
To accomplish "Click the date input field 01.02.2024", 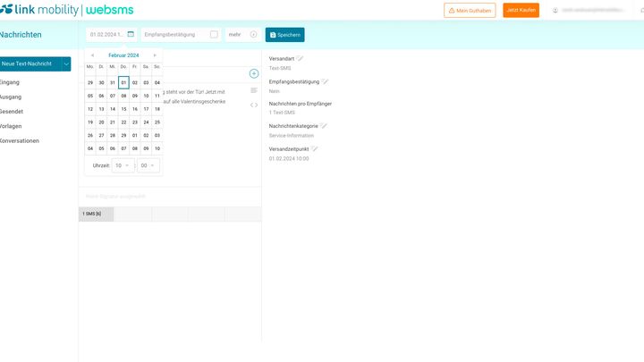I will pyautogui.click(x=111, y=35).
